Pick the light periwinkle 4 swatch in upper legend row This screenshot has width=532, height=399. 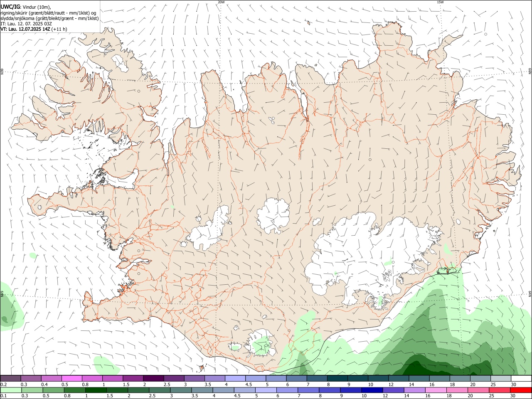point(235,379)
